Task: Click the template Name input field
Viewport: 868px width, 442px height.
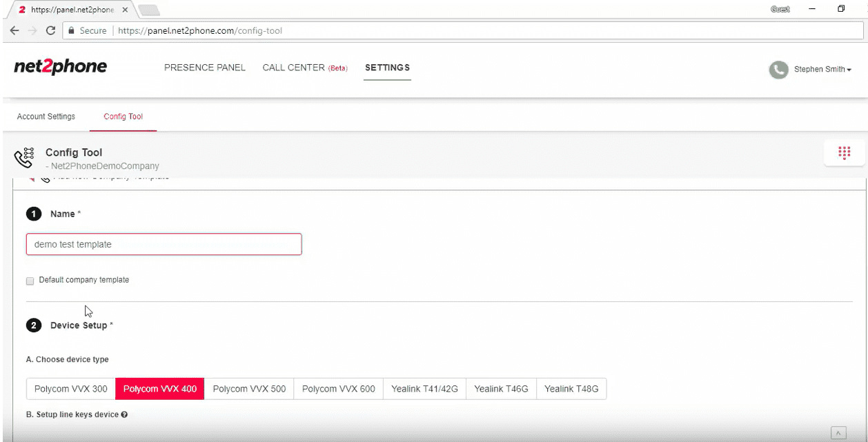Action: tap(164, 244)
